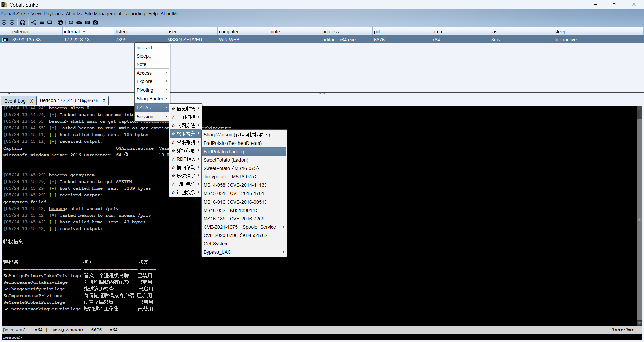Expand the Pivoting submenu

coord(152,90)
